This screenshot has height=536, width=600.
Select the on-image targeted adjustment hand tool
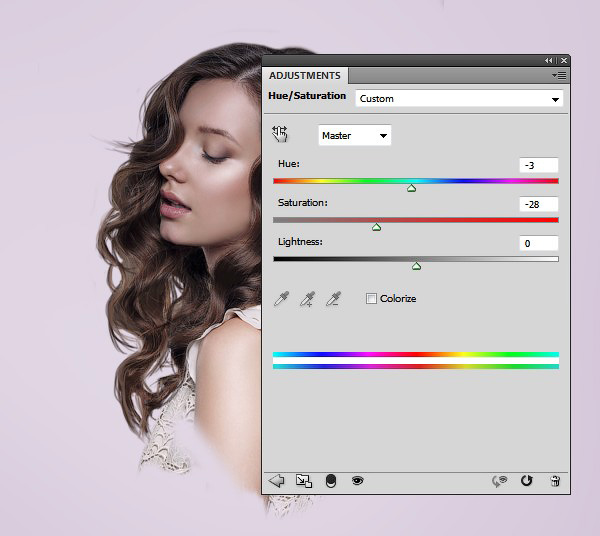(280, 134)
